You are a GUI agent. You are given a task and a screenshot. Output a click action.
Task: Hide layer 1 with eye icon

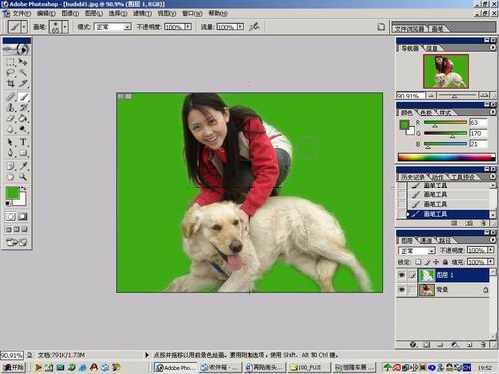pyautogui.click(x=402, y=275)
